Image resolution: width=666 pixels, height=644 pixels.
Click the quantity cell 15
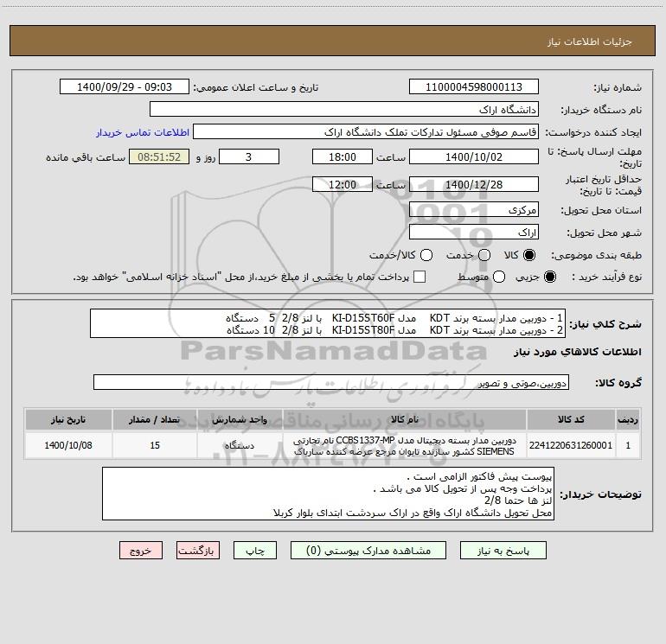(x=155, y=445)
